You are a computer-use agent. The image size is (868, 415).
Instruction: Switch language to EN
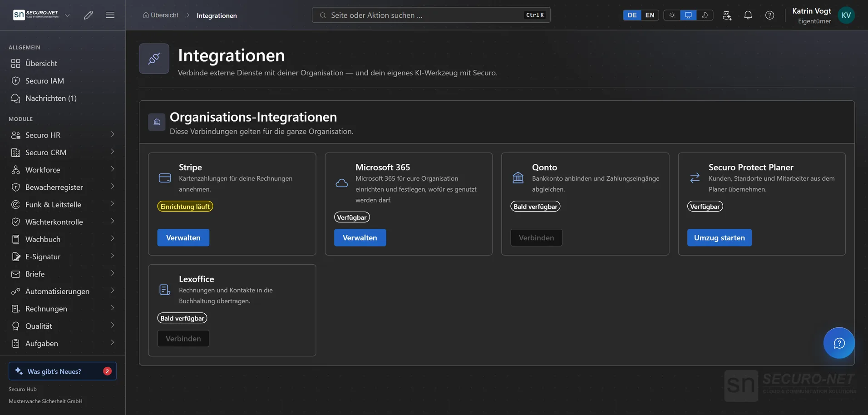click(650, 15)
